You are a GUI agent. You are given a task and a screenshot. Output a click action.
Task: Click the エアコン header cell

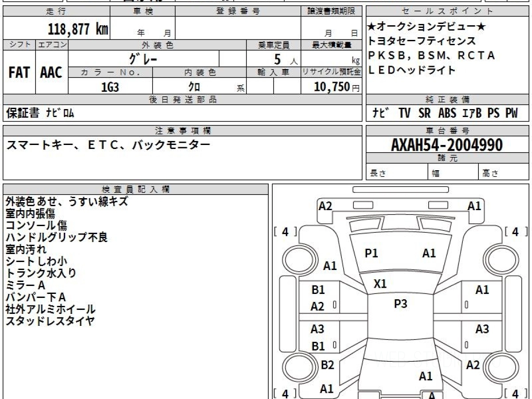click(52, 45)
